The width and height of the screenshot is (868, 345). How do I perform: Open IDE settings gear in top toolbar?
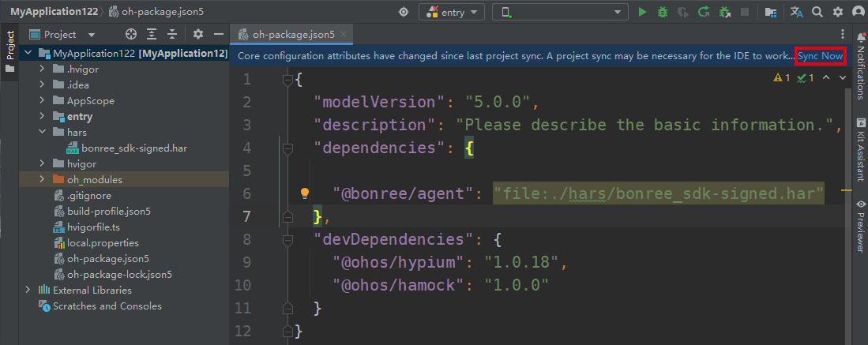(838, 12)
